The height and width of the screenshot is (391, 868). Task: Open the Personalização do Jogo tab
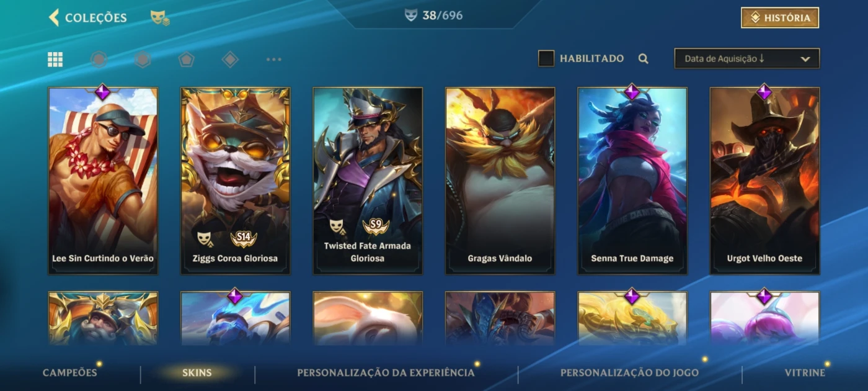(629, 372)
